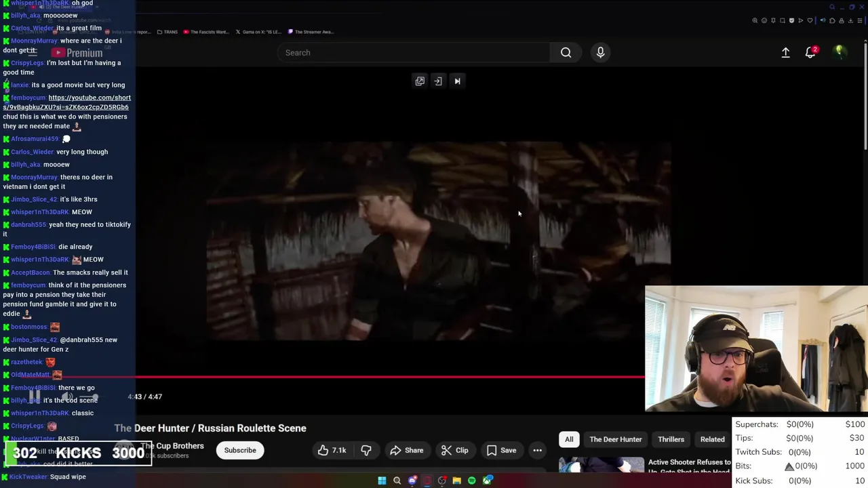Viewport: 868px width, 488px height.
Task: Click chat username MoonrayMurray 'where are the deer'
Action: (x=34, y=41)
